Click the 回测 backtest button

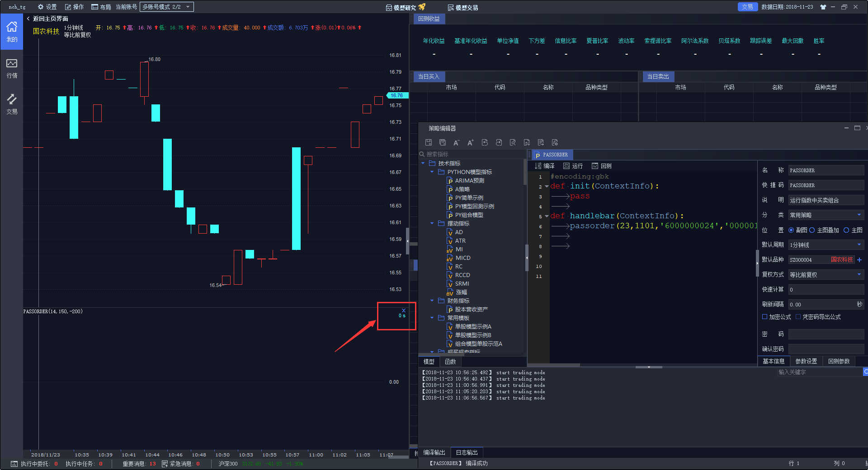pos(602,166)
